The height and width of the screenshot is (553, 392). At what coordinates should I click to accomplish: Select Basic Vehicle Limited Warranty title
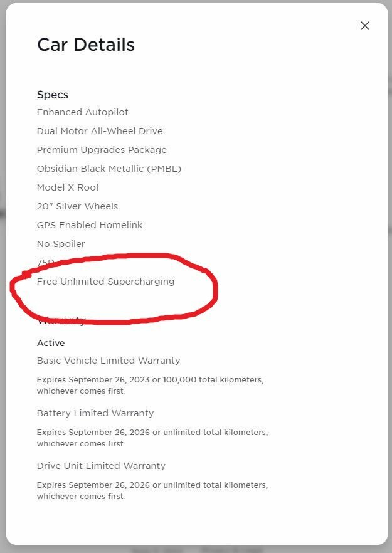(109, 361)
